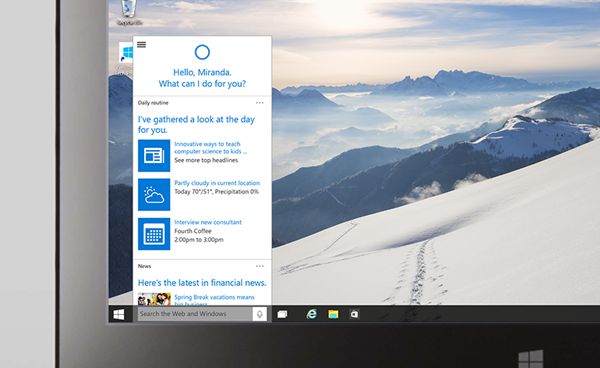Click the 'News' section label

coord(144,266)
